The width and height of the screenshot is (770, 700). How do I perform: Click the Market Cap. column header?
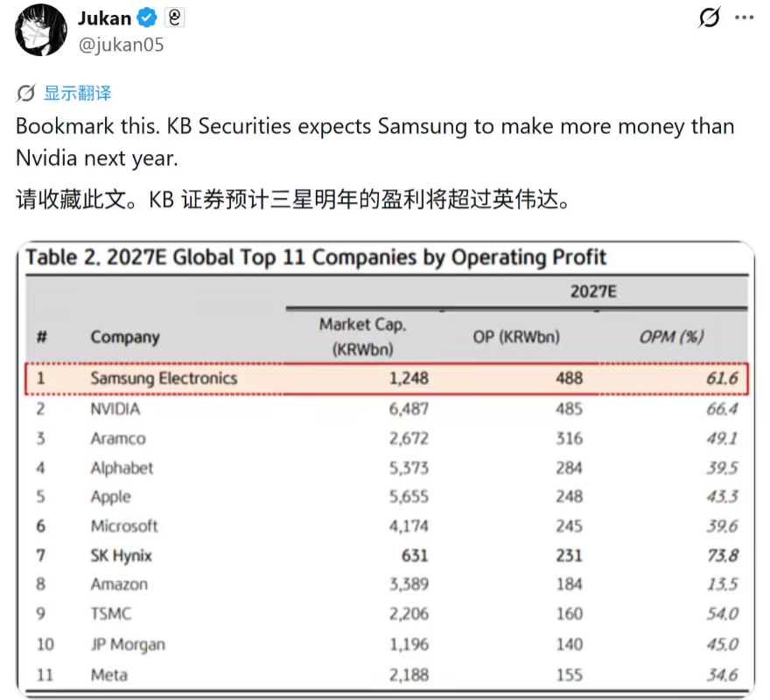(x=362, y=337)
